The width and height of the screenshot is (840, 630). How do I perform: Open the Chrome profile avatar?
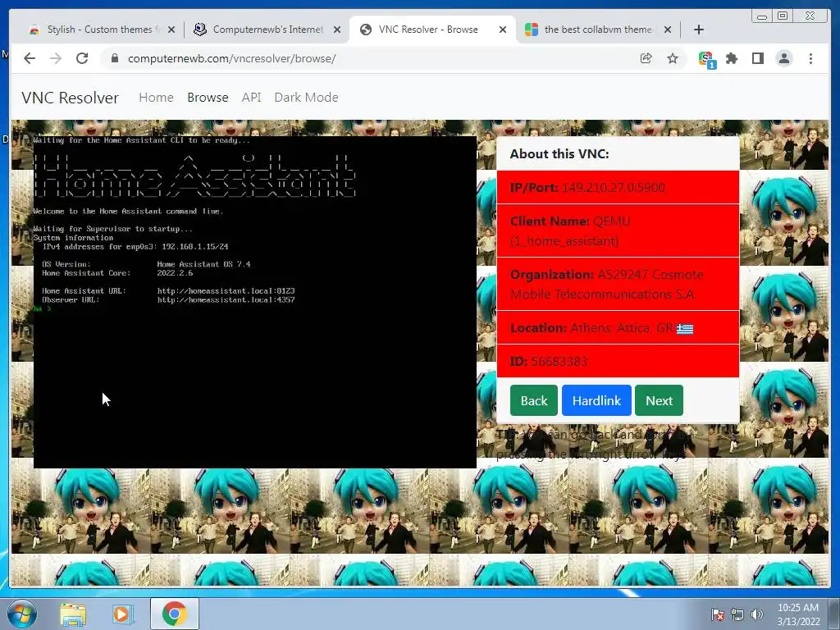[x=783, y=58]
